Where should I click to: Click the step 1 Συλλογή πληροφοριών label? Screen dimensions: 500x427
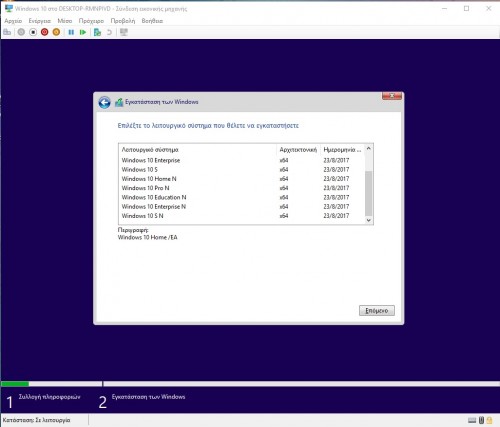pos(49,397)
